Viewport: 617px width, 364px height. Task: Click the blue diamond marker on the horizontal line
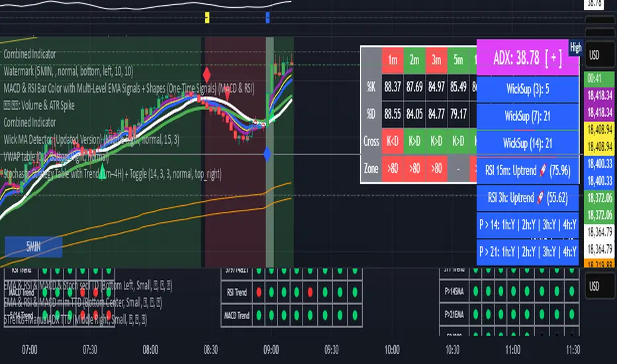point(267,154)
